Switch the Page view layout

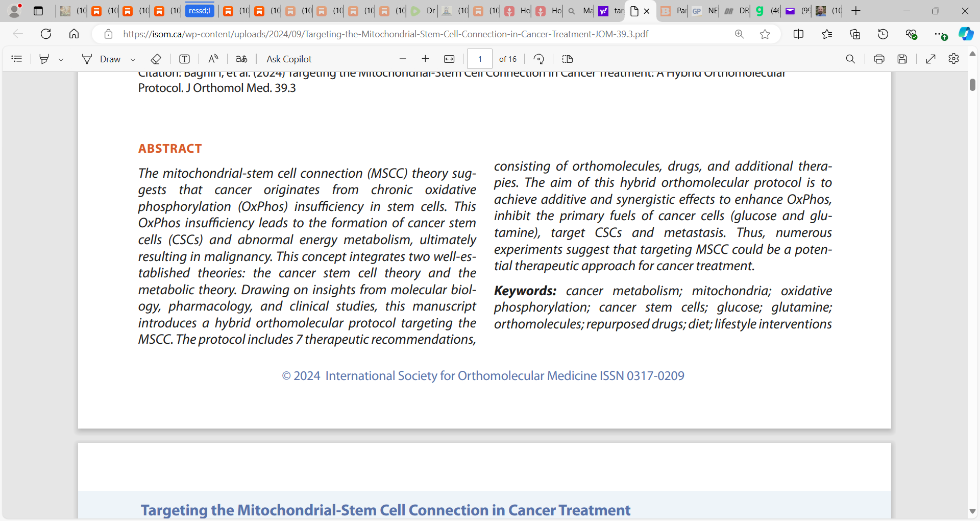coord(567,59)
